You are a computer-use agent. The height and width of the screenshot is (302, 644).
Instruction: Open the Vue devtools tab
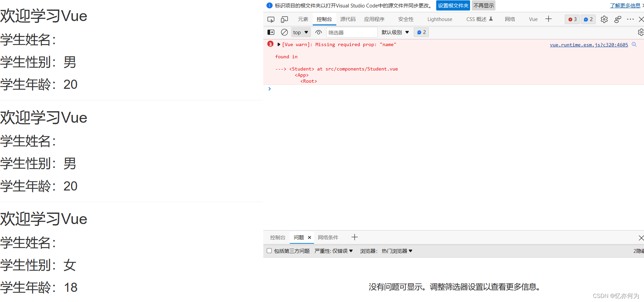pos(533,19)
